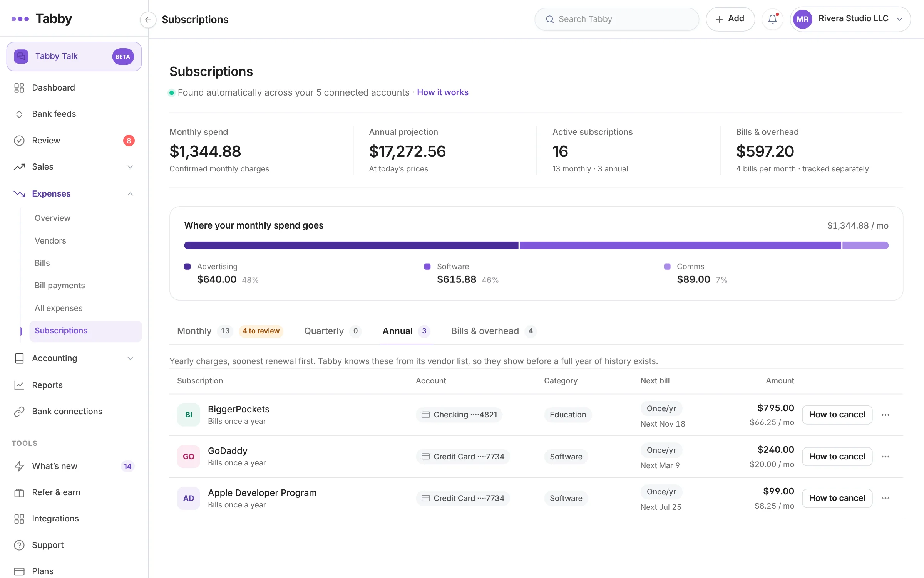The width and height of the screenshot is (924, 578).
Task: Open Refer & earn page
Action: [74, 492]
